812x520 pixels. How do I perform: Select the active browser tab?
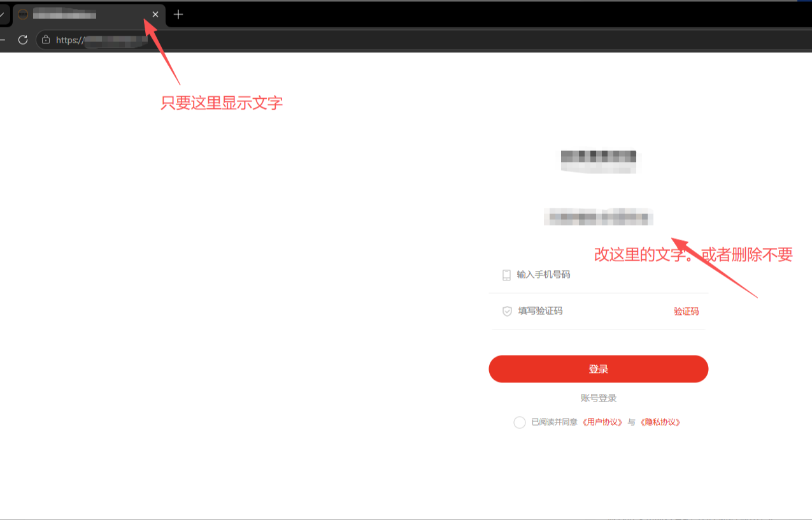89,14
